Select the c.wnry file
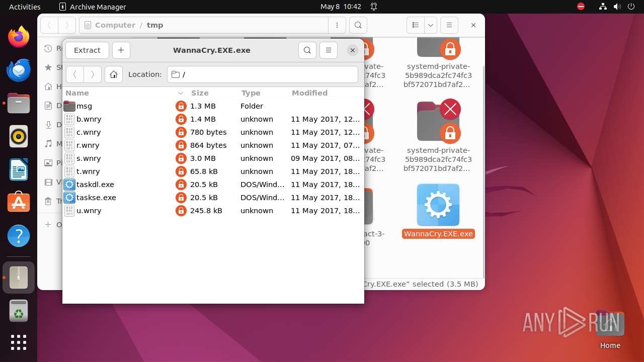 pyautogui.click(x=213, y=132)
